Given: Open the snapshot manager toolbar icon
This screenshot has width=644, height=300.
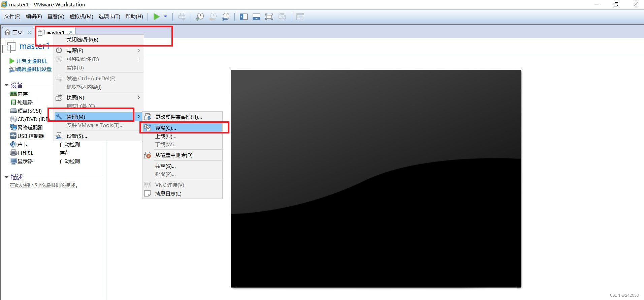Looking at the screenshot, I should [x=226, y=17].
